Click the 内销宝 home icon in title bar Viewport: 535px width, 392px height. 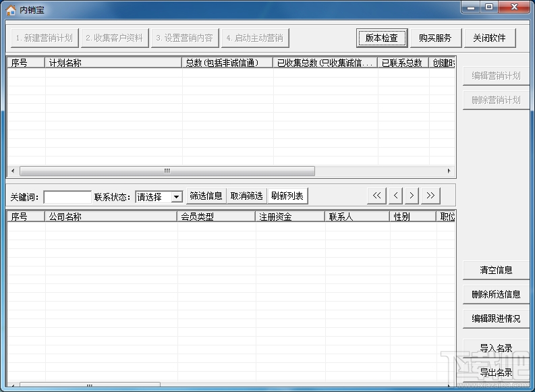coord(11,10)
